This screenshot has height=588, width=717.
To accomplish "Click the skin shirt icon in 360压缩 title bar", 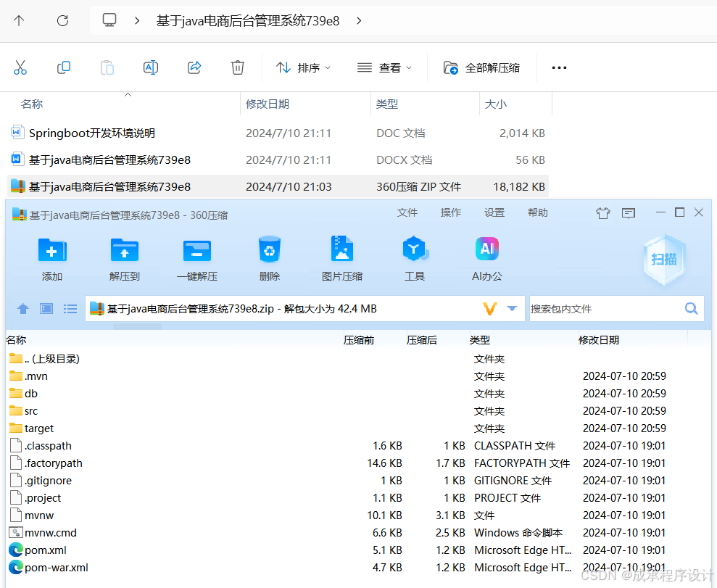I will pyautogui.click(x=603, y=213).
